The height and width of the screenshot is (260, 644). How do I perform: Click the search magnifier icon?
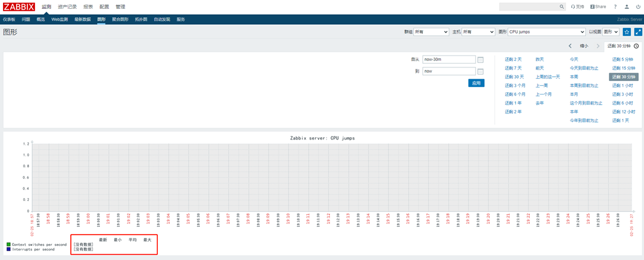click(562, 6)
